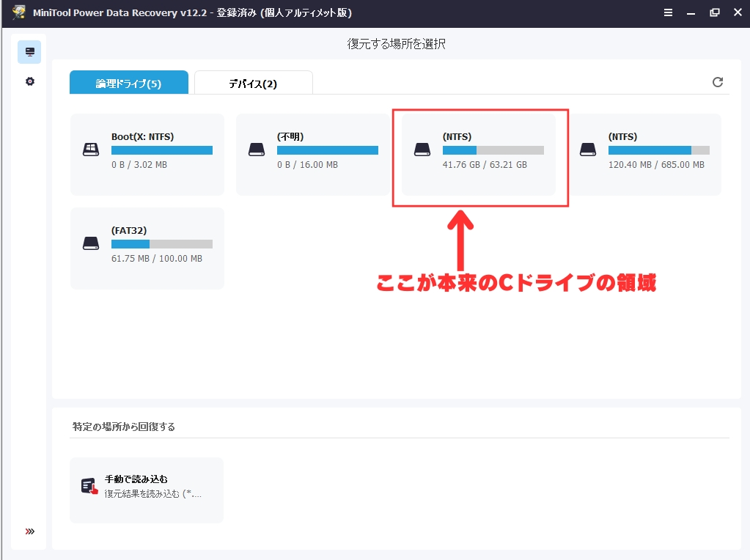Viewport: 750px width, 560px height.
Task: Select the Boot(X: NTFS) drive icon
Action: (91, 150)
